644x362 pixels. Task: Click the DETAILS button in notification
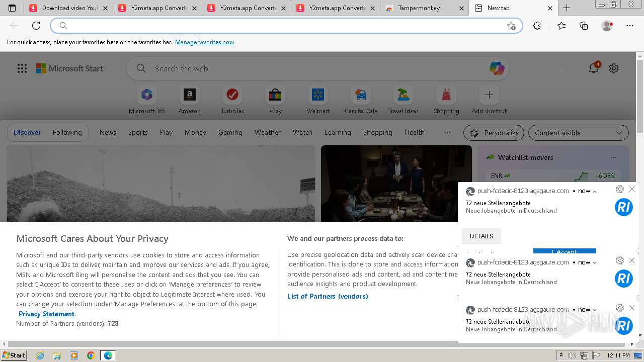click(x=481, y=236)
